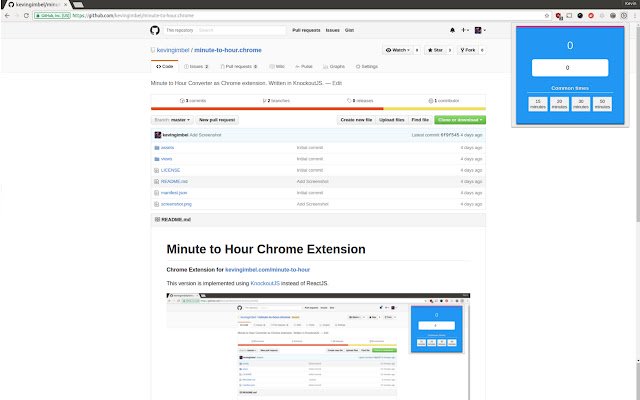Open the 2 branches link
Image resolution: width=640 pixels, height=400 pixels.
click(276, 101)
